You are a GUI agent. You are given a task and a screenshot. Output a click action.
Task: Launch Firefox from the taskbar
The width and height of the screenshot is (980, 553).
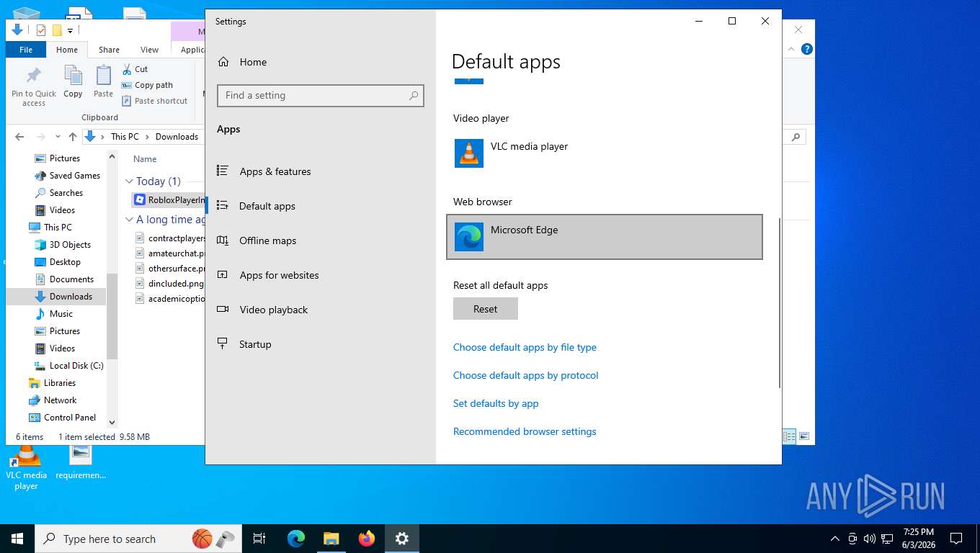pos(367,539)
